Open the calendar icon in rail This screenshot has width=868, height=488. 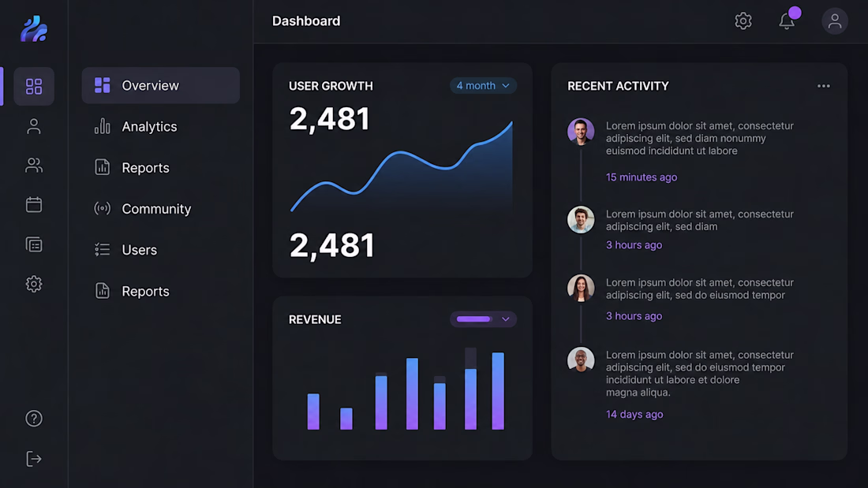coord(34,205)
